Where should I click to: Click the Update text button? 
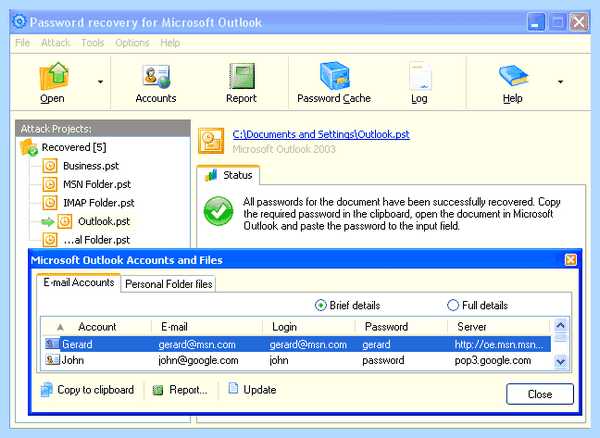coord(260,390)
